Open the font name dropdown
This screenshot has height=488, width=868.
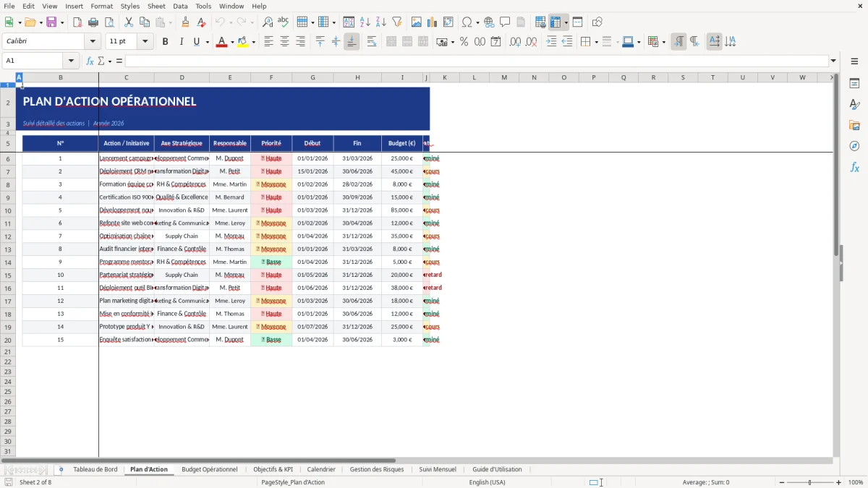(92, 41)
